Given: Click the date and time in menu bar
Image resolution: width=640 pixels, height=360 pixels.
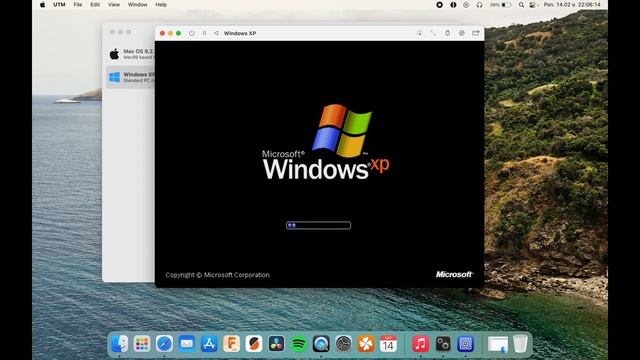Looking at the screenshot, I should pos(572,5).
